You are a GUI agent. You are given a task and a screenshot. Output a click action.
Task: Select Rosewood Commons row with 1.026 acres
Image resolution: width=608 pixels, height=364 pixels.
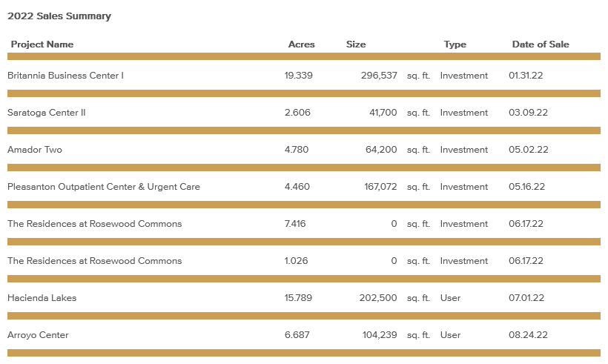(x=95, y=261)
